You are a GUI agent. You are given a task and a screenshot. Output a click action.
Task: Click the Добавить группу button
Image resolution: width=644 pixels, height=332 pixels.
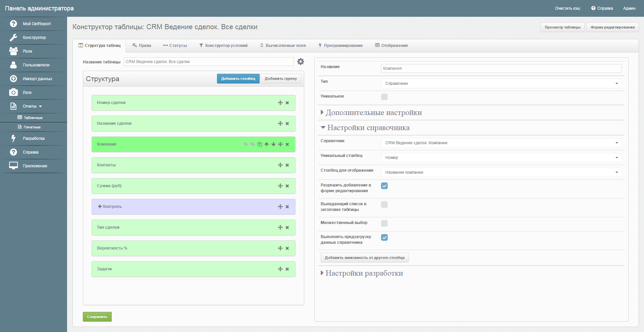point(281,79)
